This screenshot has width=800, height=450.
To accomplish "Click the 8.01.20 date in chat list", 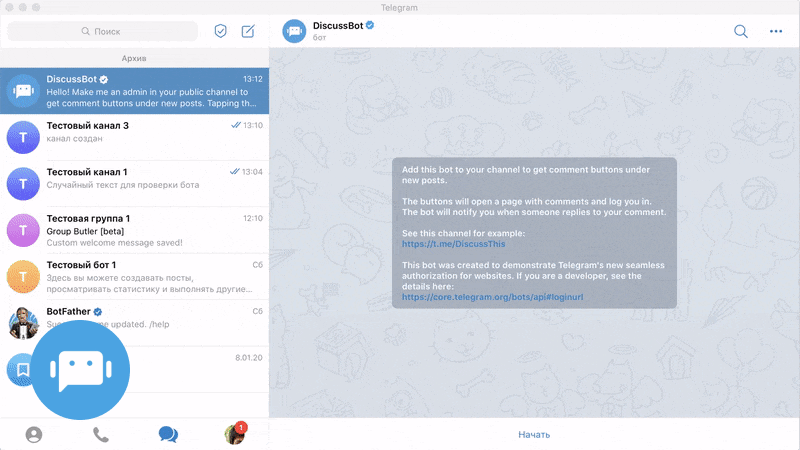I will click(x=249, y=358).
